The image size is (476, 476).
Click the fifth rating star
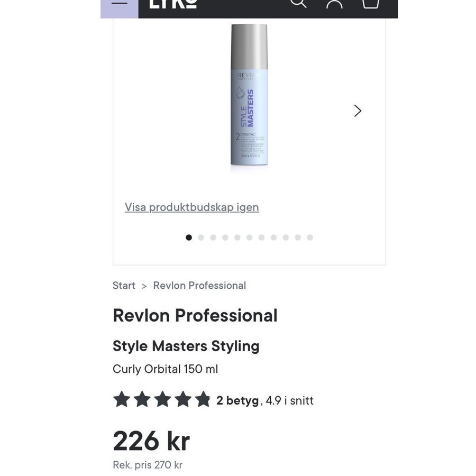click(203, 400)
